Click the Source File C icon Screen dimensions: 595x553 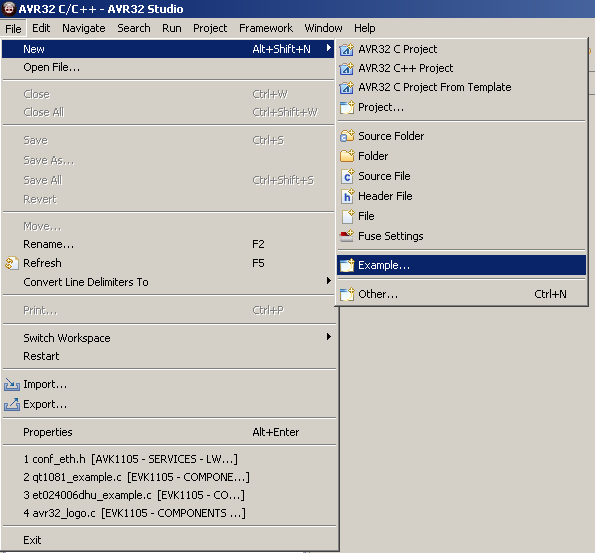pos(347,176)
